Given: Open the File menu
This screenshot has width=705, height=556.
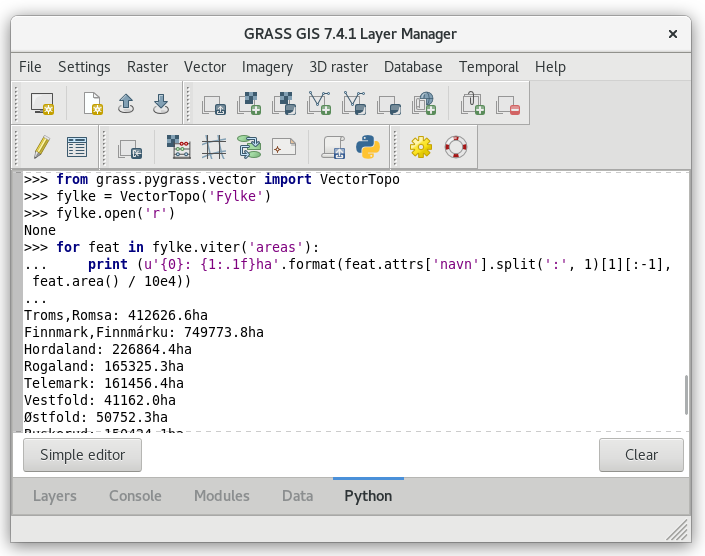Looking at the screenshot, I should pos(30,67).
